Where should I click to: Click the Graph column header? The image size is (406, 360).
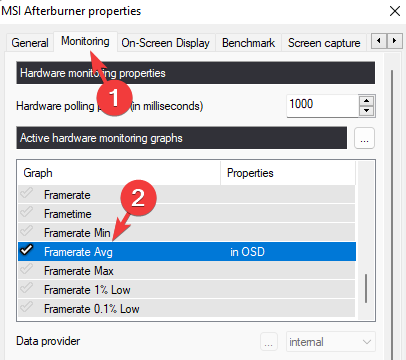pyautogui.click(x=119, y=173)
